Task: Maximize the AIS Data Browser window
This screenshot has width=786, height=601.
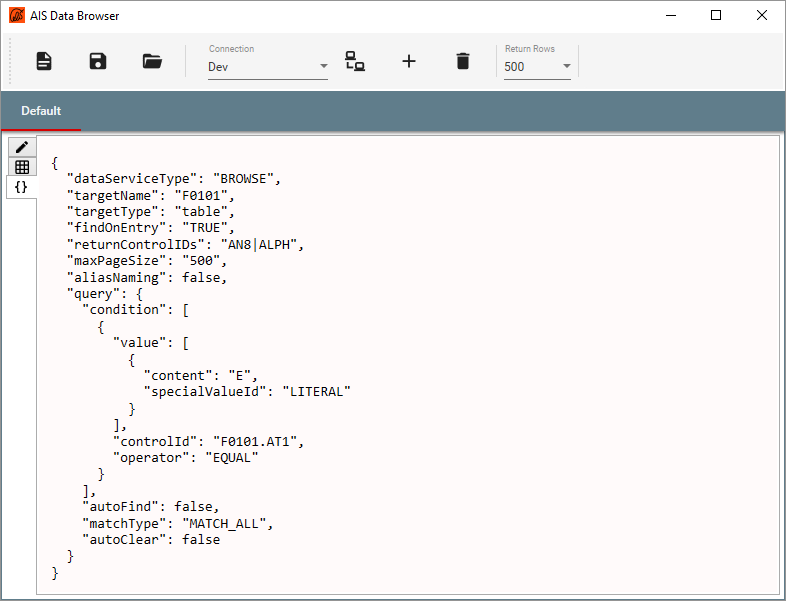Action: click(716, 15)
